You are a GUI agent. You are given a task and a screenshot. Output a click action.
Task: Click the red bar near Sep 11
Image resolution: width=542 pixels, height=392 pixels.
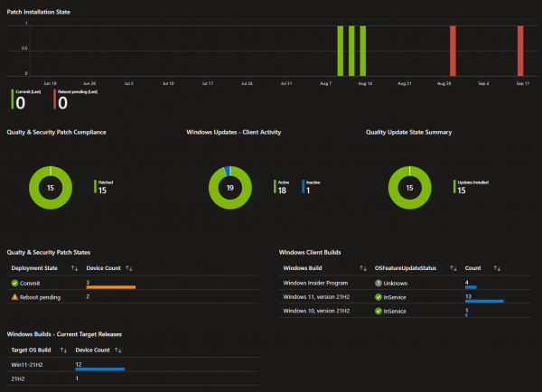[x=520, y=51]
